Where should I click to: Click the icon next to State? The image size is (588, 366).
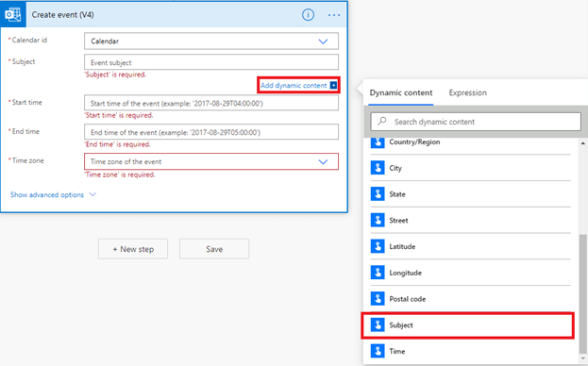tap(378, 194)
